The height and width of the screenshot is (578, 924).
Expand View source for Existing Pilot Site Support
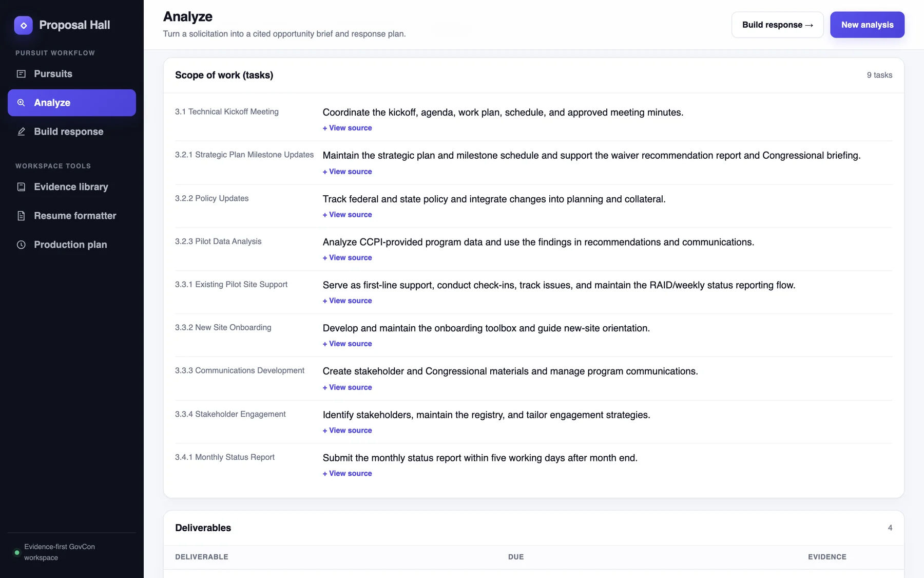[347, 301]
